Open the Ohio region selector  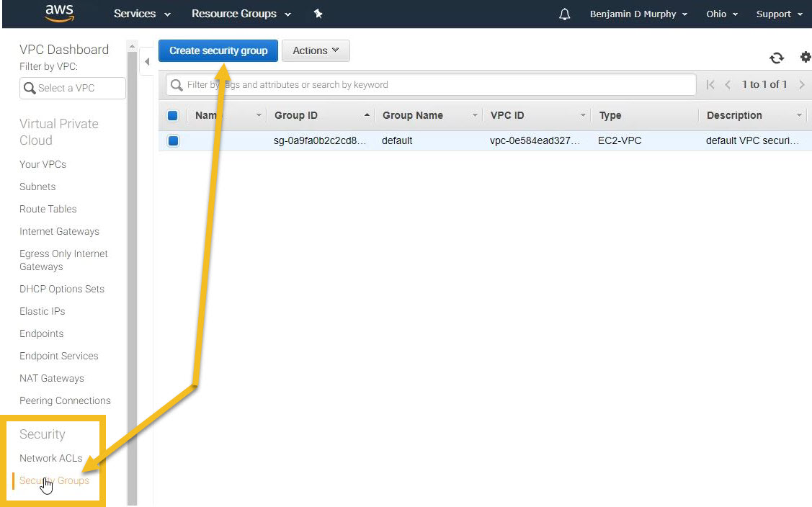(722, 14)
